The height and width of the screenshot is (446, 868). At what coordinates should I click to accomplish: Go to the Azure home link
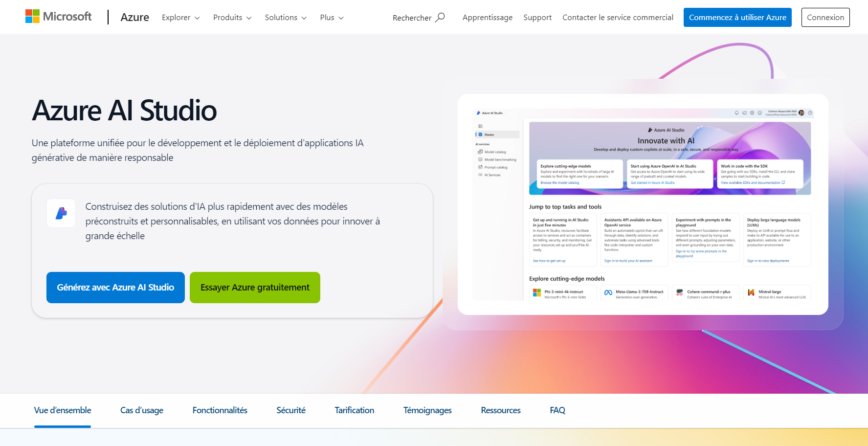(134, 17)
